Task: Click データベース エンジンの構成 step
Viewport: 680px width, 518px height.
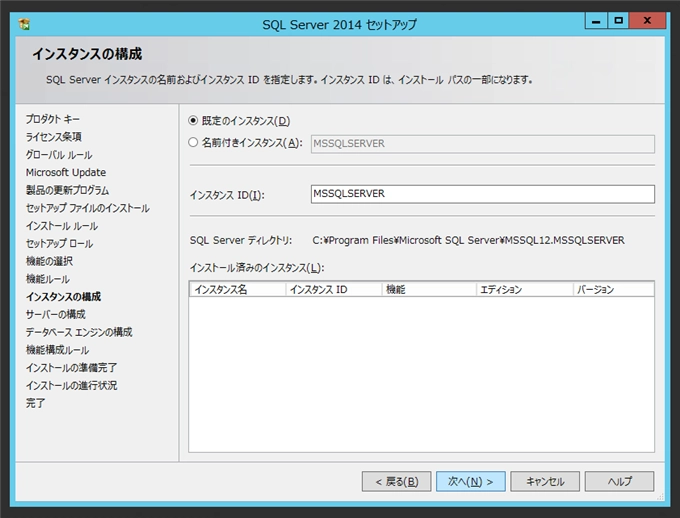Action: pos(79,332)
